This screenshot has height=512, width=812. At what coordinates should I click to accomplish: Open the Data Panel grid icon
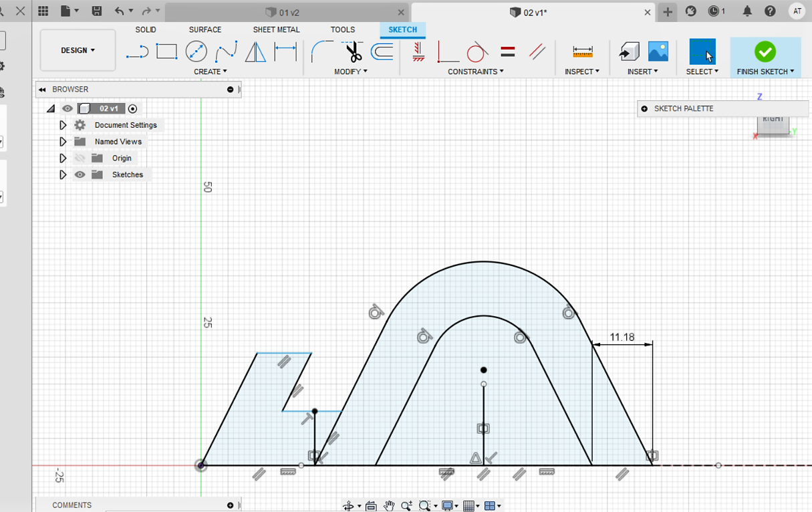43,11
